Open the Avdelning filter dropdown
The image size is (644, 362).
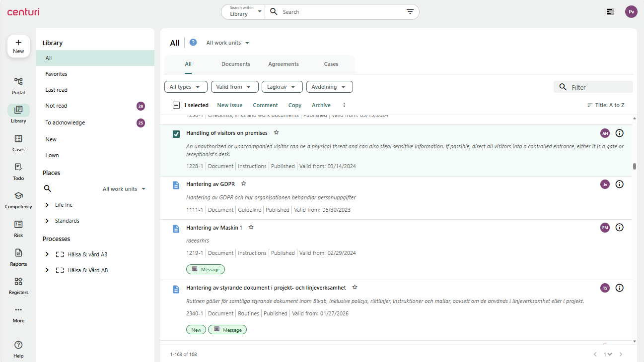[329, 86]
